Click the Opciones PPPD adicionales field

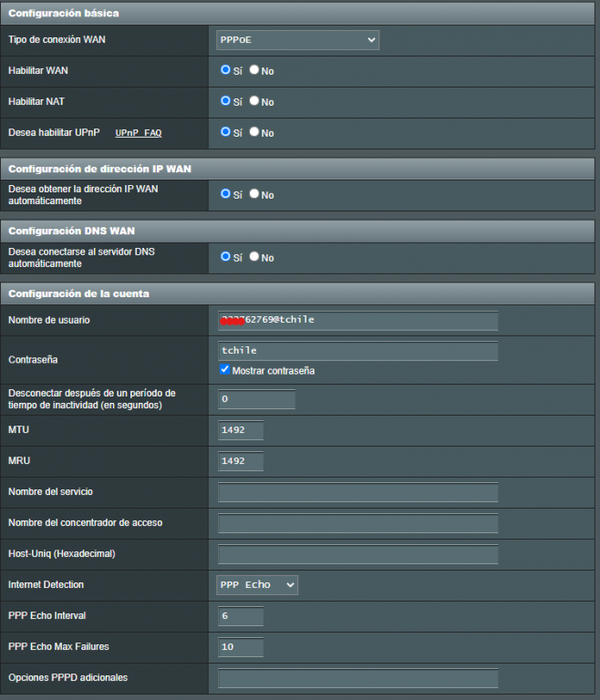(357, 678)
